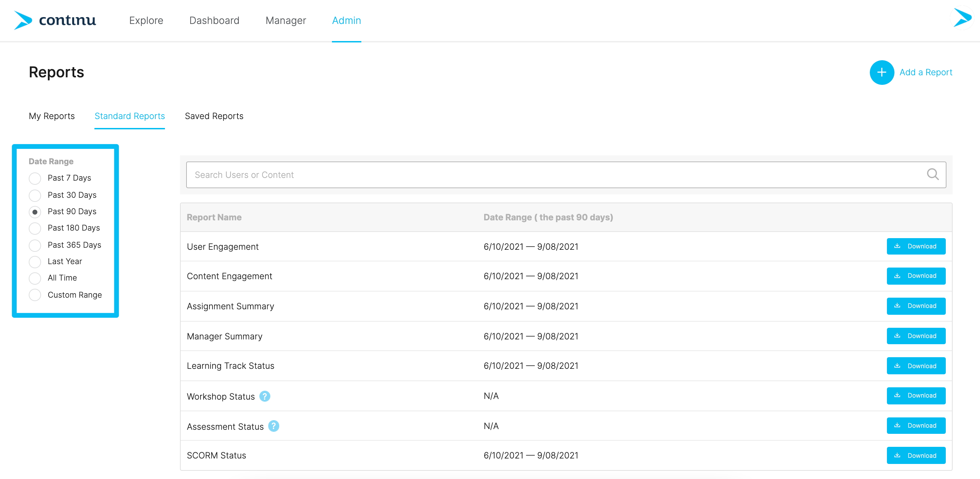This screenshot has width=980, height=479.
Task: Choose Past 180 Days date range
Action: 35,228
